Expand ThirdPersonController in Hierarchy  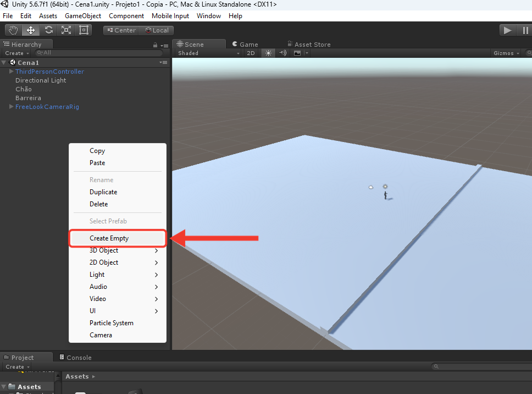click(x=11, y=72)
